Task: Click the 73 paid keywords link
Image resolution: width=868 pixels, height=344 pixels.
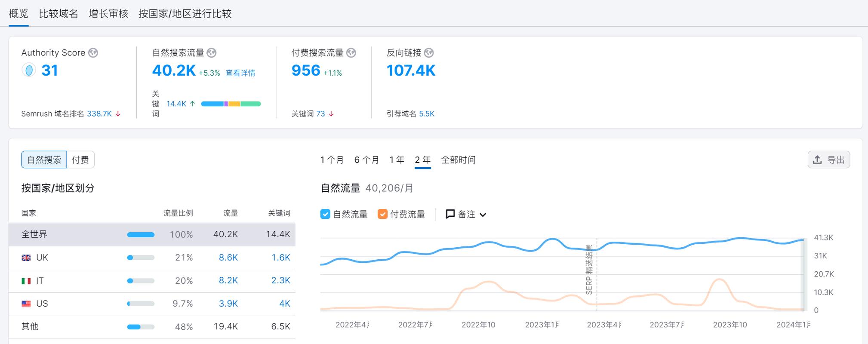Action: (x=321, y=114)
